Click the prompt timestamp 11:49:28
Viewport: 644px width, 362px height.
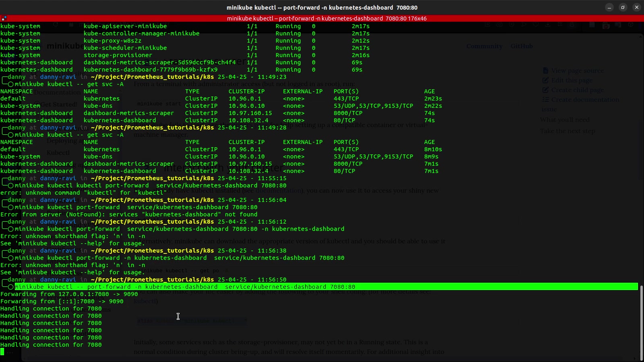coord(272,128)
